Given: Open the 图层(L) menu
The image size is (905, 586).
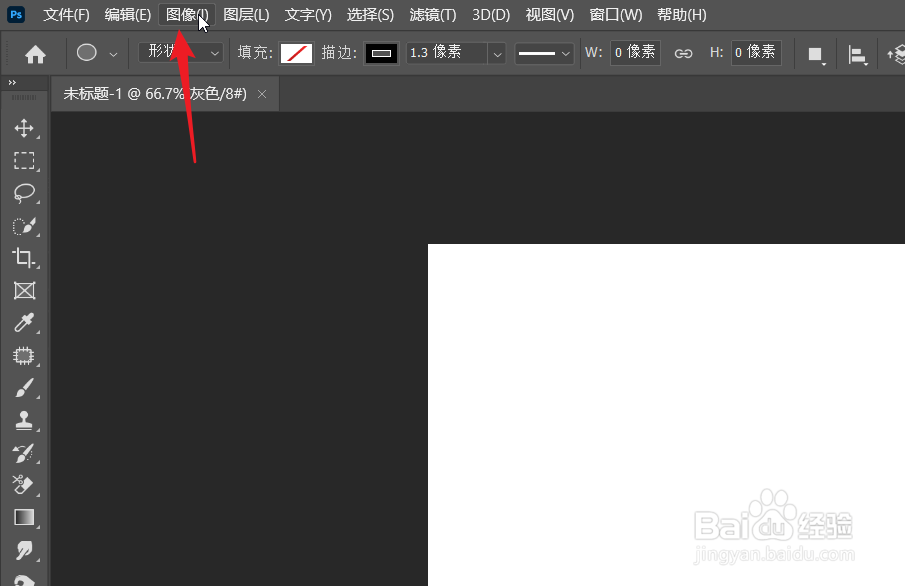Looking at the screenshot, I should (x=246, y=14).
